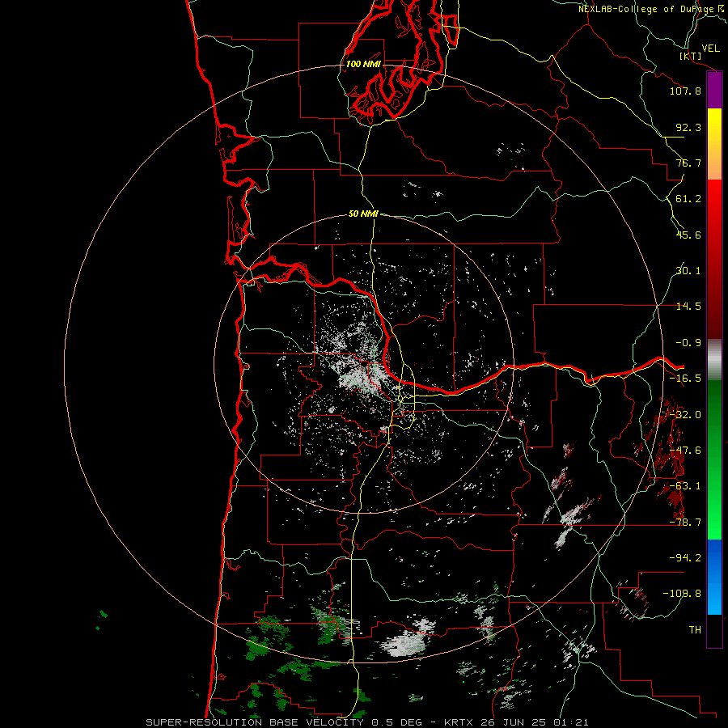The height and width of the screenshot is (728, 728).
Task: Click the purple segment of the velocity color bar
Action: click(714, 91)
